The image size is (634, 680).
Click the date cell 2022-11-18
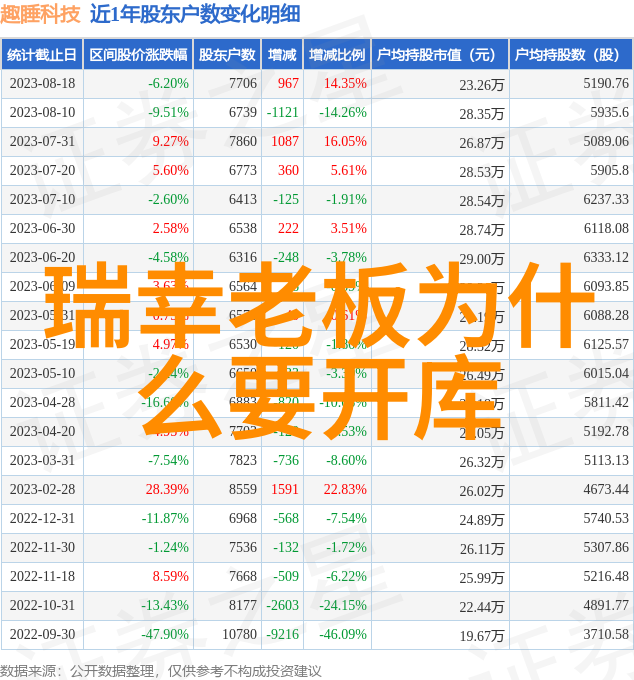click(x=42, y=577)
